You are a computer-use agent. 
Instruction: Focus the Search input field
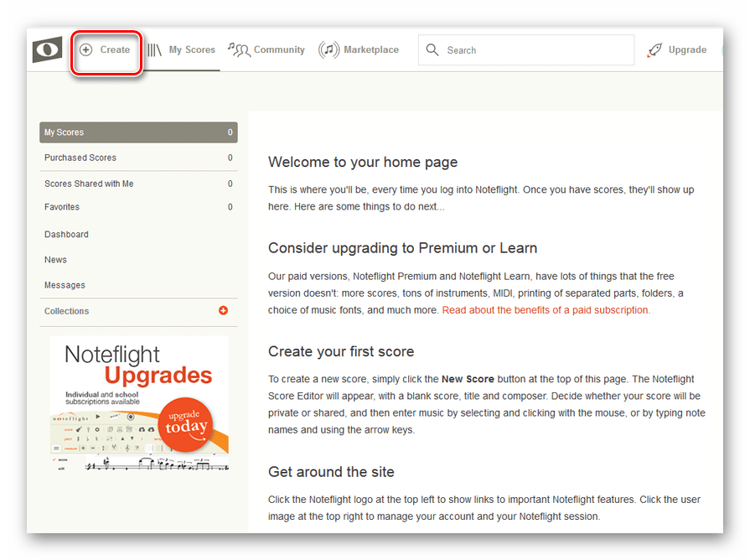pyautogui.click(x=526, y=49)
